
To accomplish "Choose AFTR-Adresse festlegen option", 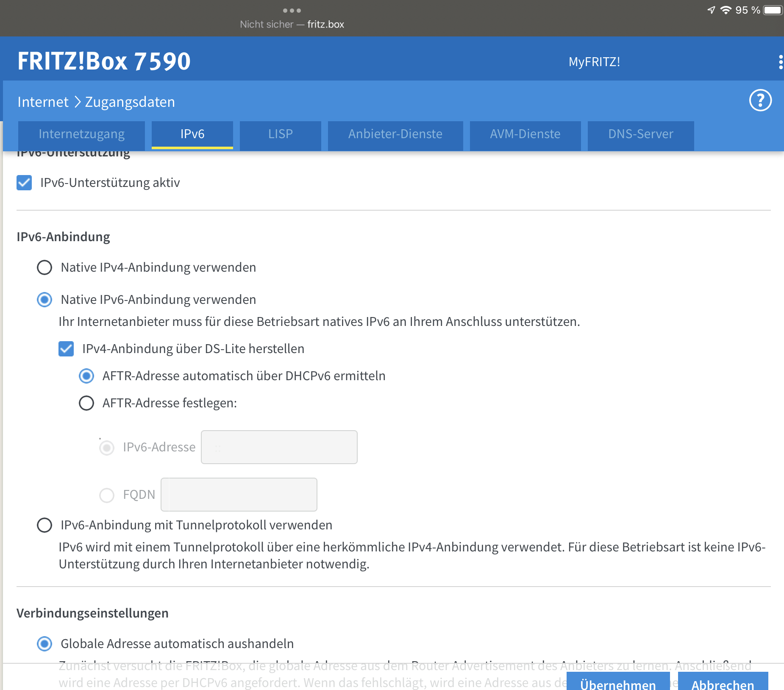I will (86, 403).
